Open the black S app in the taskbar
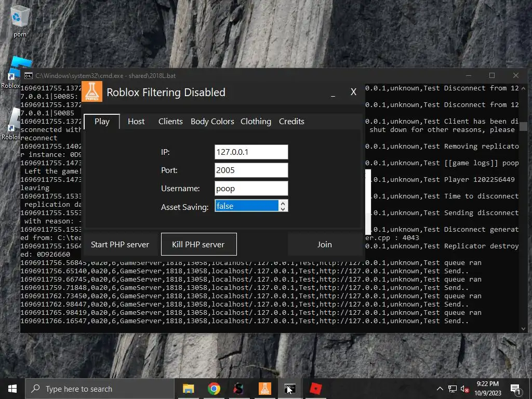Viewport: 532px width, 399px height. (x=239, y=389)
